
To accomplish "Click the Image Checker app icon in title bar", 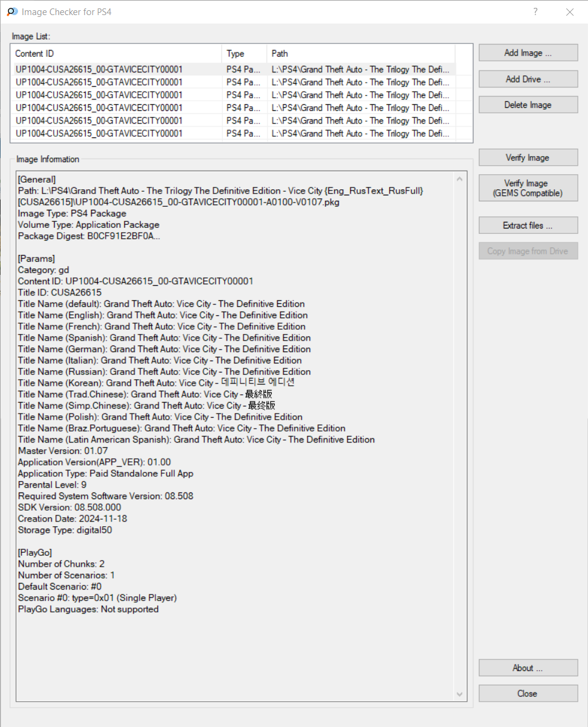I will (x=12, y=11).
